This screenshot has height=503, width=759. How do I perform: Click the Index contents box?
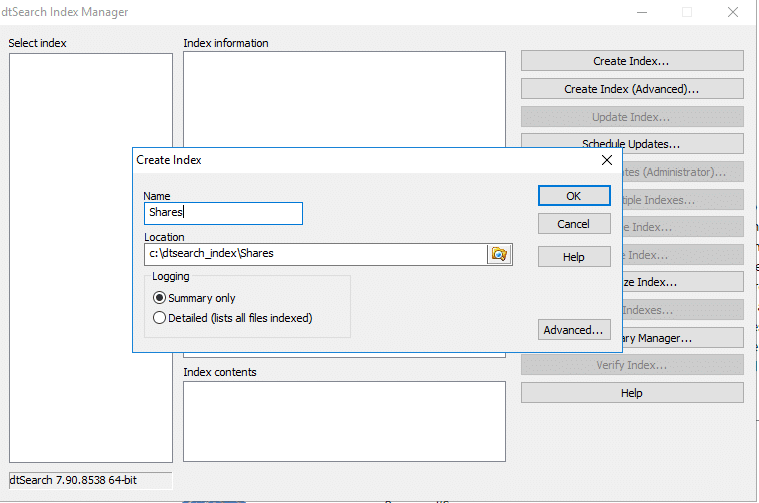pyautogui.click(x=344, y=420)
